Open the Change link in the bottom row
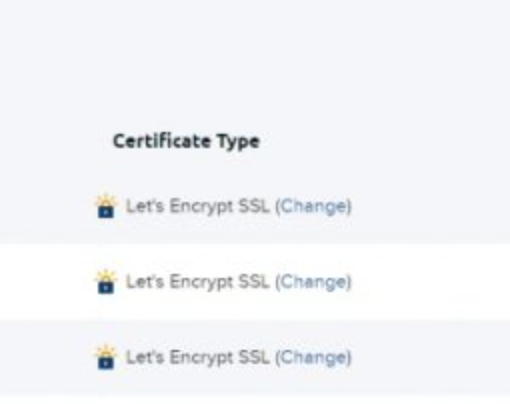The image size is (510, 404). [x=313, y=357]
